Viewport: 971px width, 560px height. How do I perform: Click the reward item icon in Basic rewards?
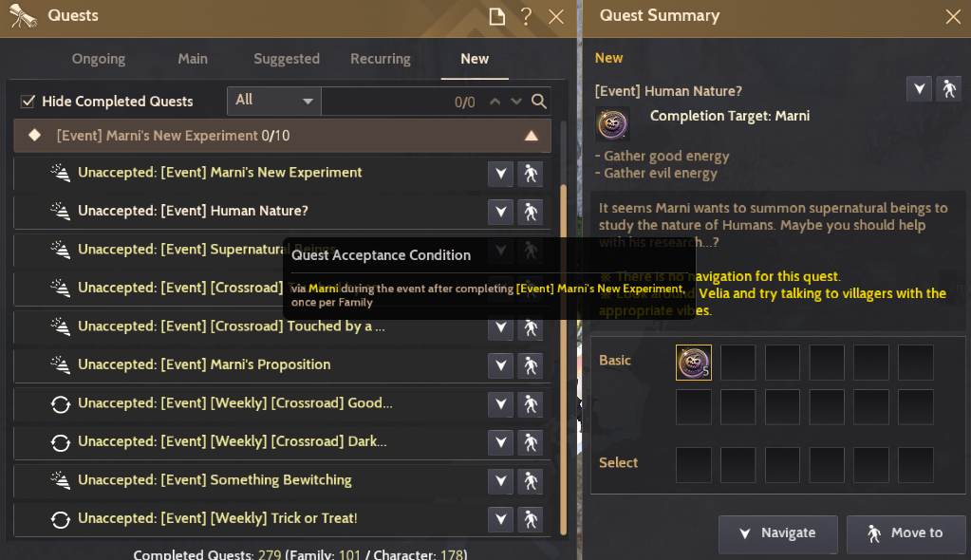pos(694,362)
